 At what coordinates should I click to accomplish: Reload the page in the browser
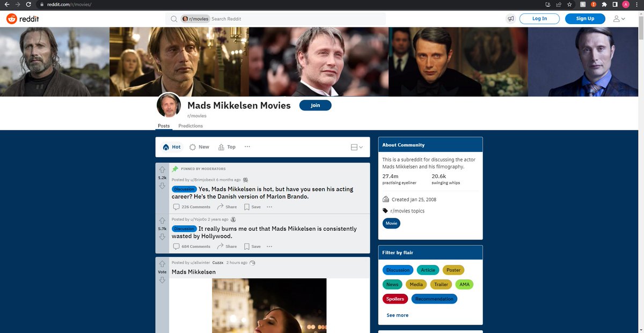28,4
